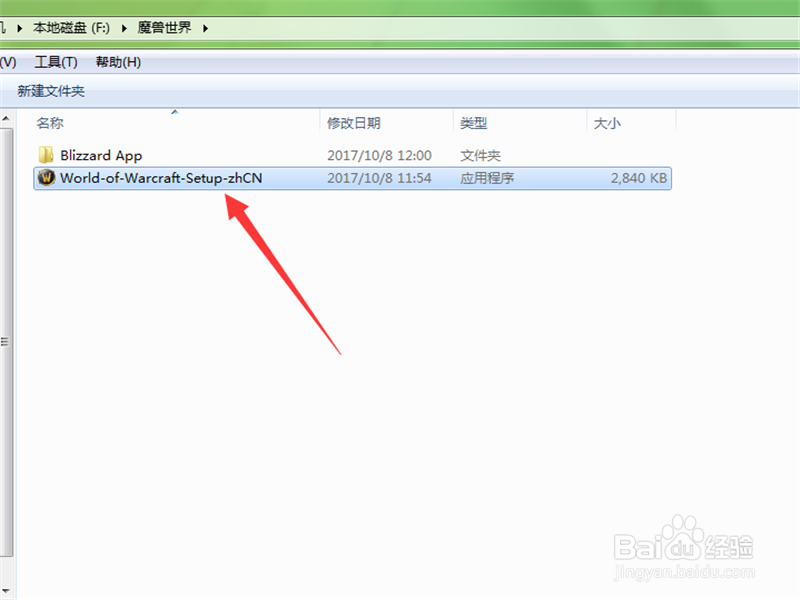This screenshot has width=800, height=600.
Task: Expand dropdown arrow after 魔兽世界 breadcrumb
Action: (x=205, y=28)
